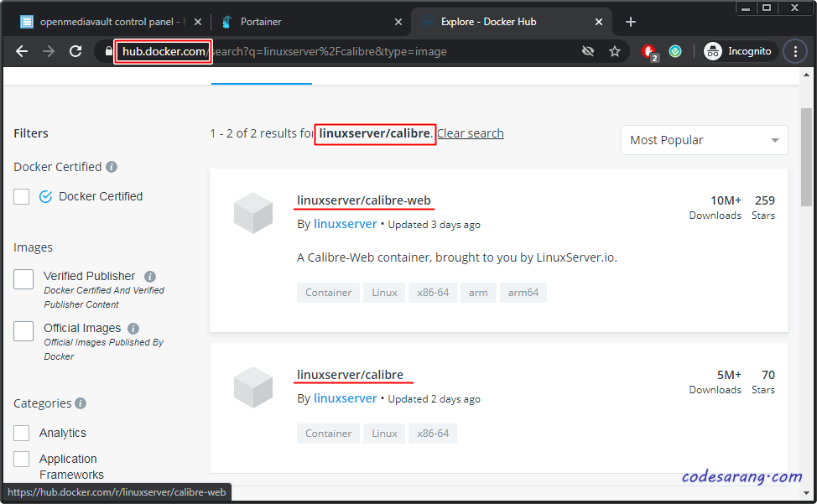Click the Official Images info icon

[133, 329]
